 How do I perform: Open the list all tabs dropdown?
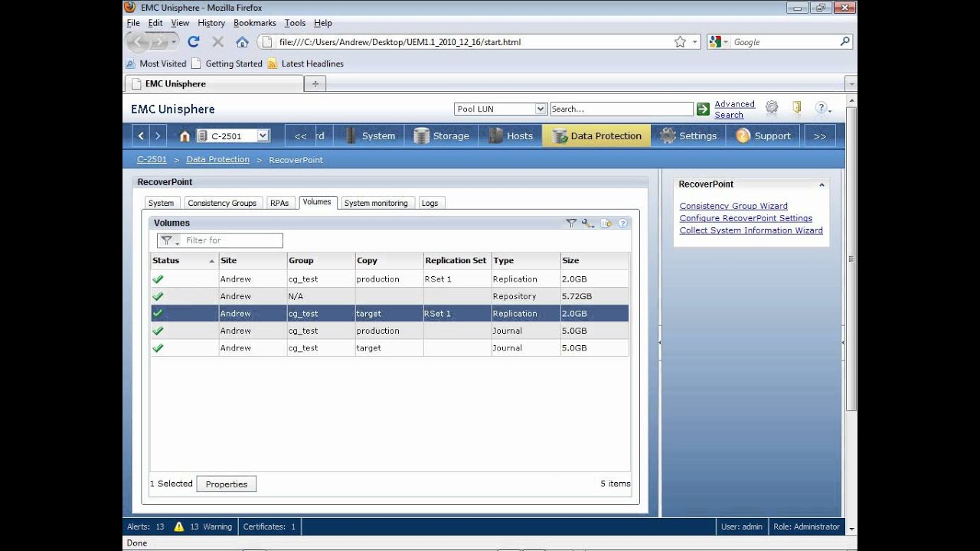click(851, 83)
